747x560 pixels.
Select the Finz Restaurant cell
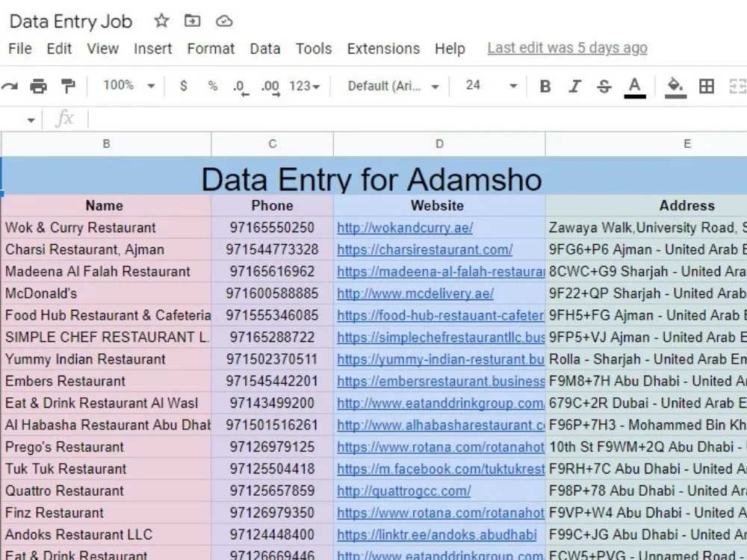point(106,512)
